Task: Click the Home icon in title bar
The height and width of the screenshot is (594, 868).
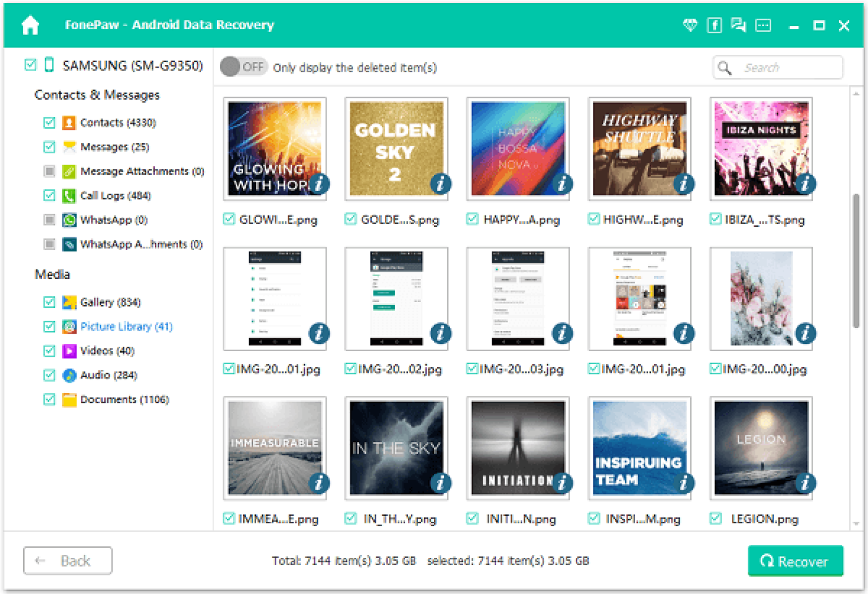Action: point(30,25)
